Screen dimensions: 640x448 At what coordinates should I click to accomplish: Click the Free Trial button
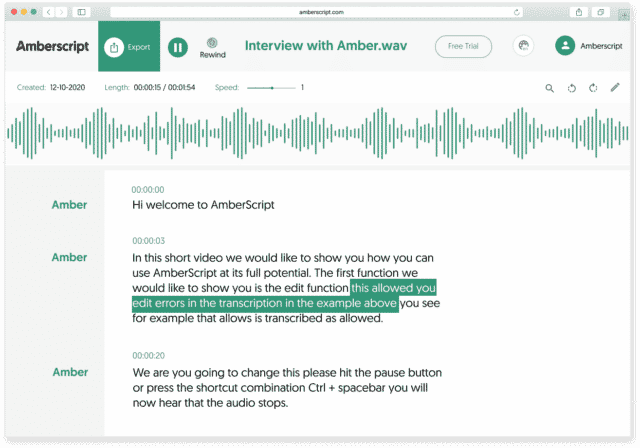coord(463,46)
